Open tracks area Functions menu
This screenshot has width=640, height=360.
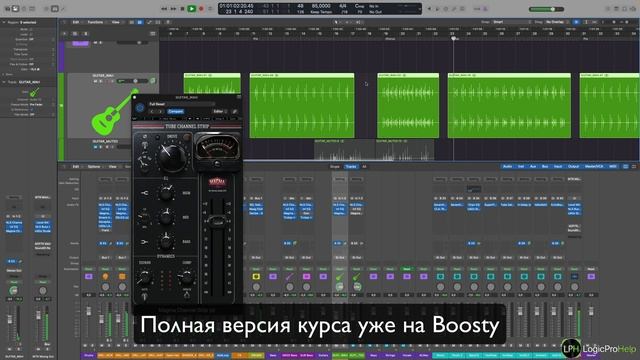pyautogui.click(x=96, y=22)
